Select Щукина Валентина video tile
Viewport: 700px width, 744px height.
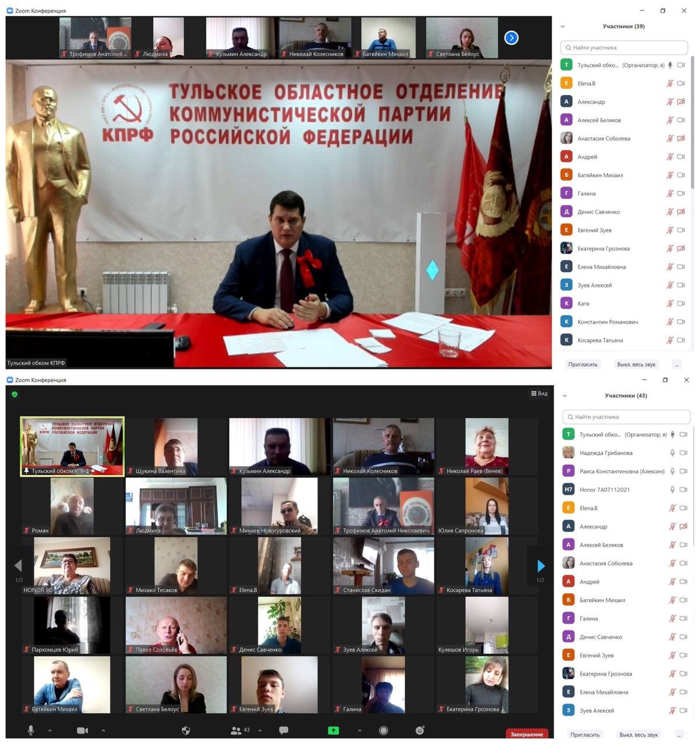176,446
